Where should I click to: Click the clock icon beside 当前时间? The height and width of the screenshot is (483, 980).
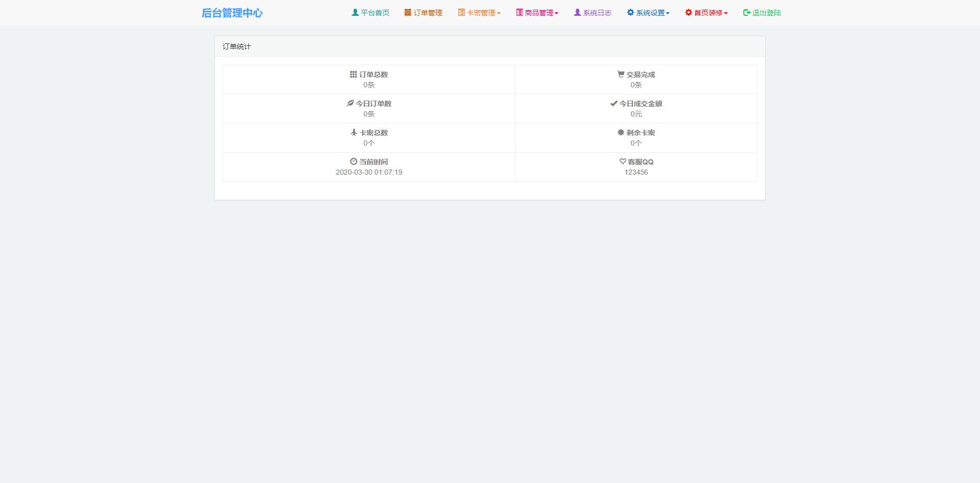(x=353, y=162)
